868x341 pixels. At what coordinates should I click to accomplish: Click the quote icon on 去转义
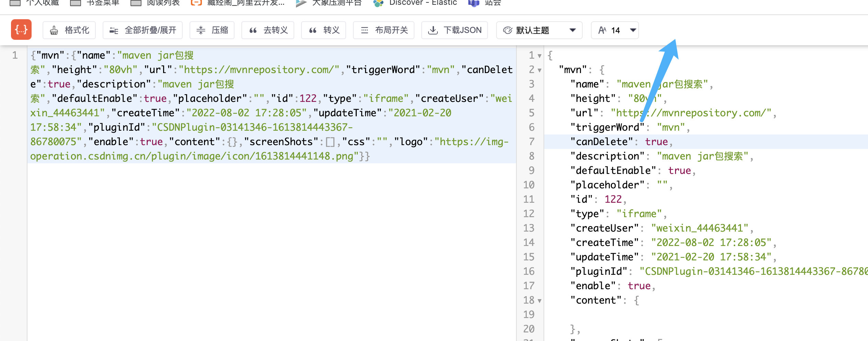click(x=253, y=31)
